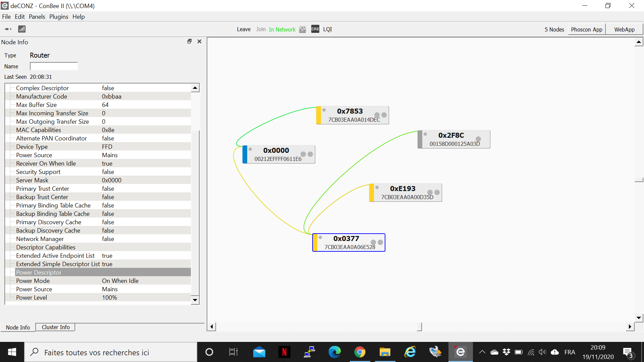The image size is (644, 362).
Task: Open the network settings sliders icon
Action: tap(303, 29)
